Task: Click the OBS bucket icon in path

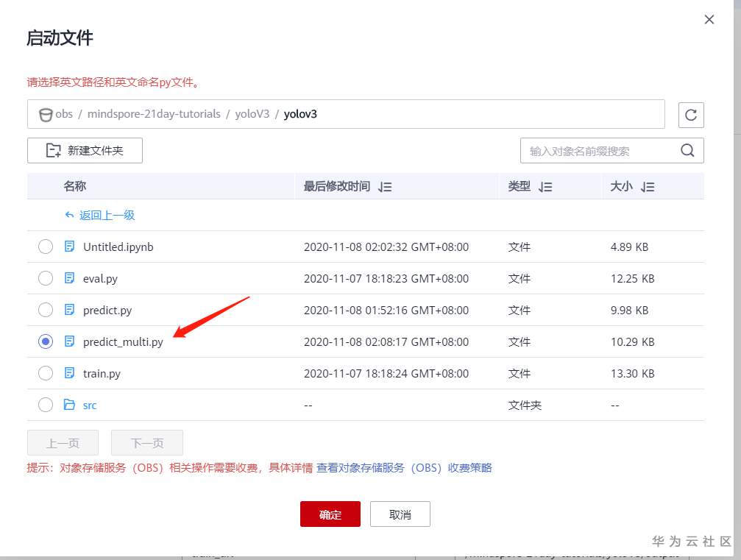Action: click(x=46, y=115)
